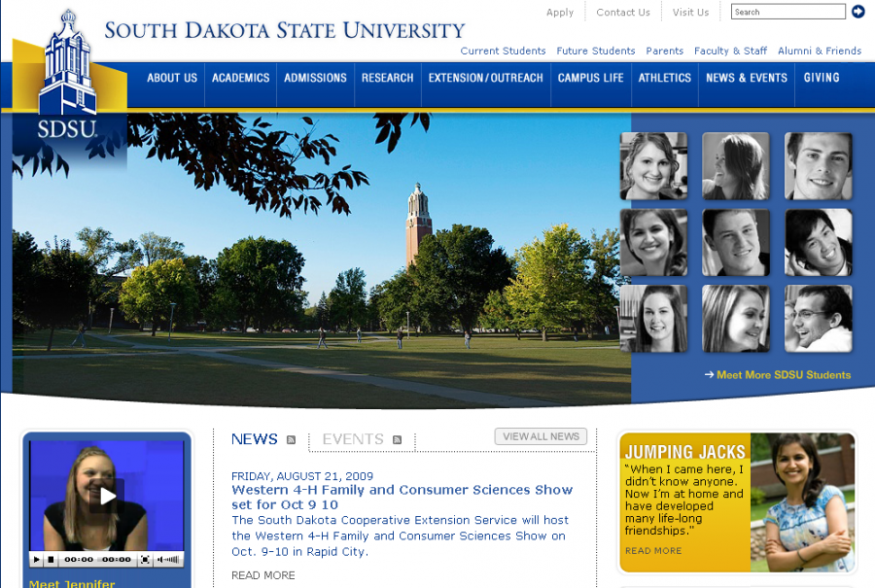Switch to the EVENTS tab
The image size is (875, 588).
coord(352,439)
